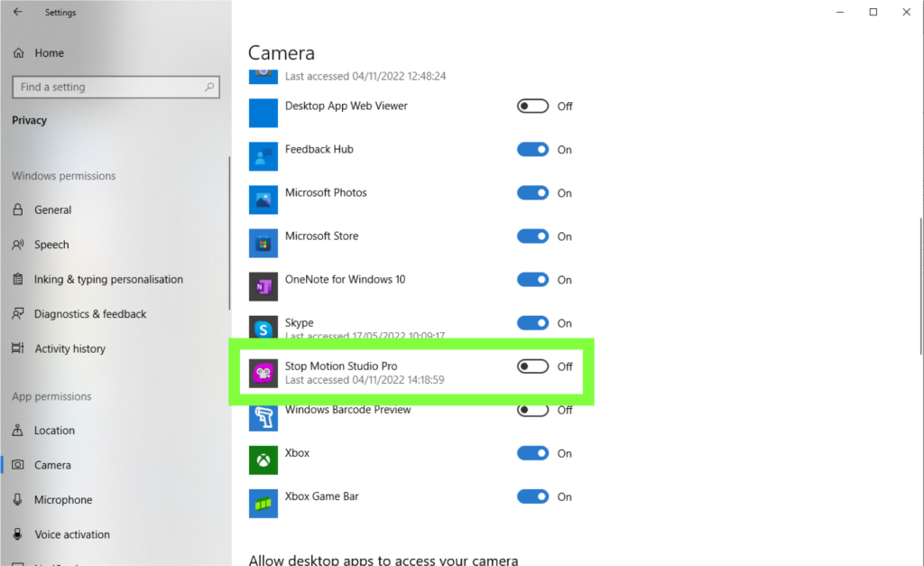Click the Diagnostics & feedback icon

tap(18, 313)
